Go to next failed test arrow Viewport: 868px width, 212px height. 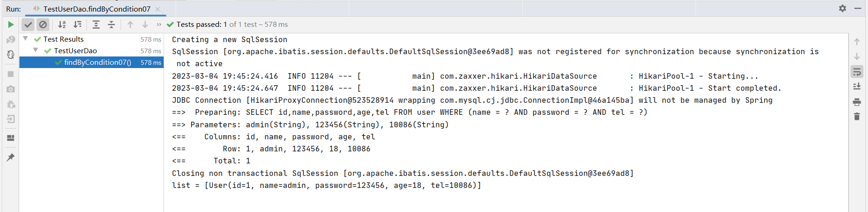tap(145, 25)
